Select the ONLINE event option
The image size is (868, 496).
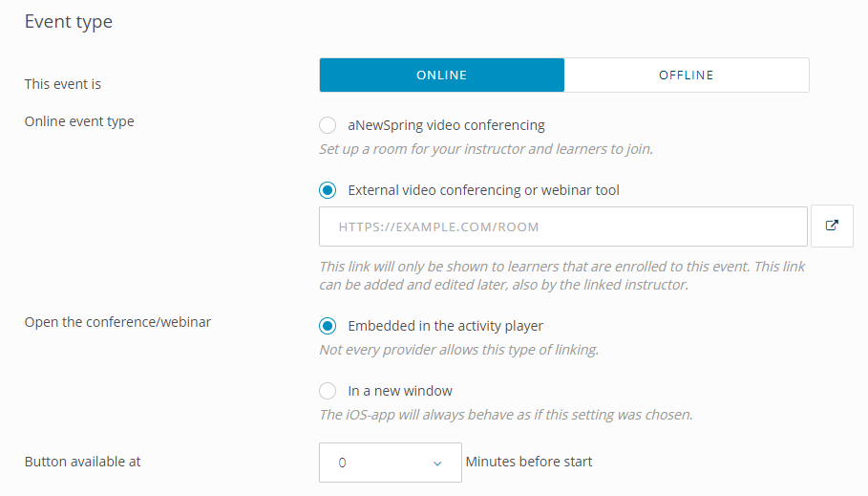442,75
